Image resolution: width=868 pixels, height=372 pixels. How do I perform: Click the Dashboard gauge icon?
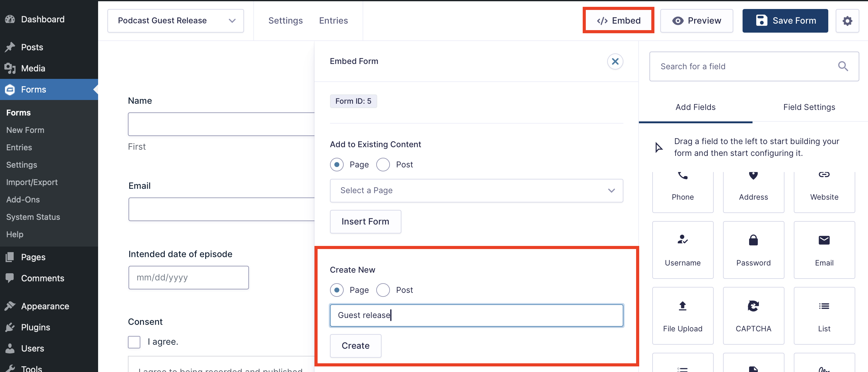pyautogui.click(x=10, y=19)
